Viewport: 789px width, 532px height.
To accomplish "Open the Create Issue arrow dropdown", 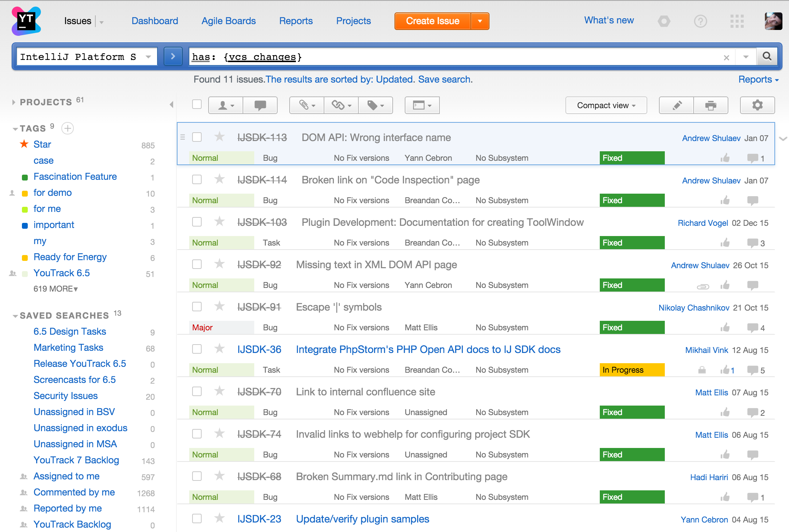I will click(480, 21).
